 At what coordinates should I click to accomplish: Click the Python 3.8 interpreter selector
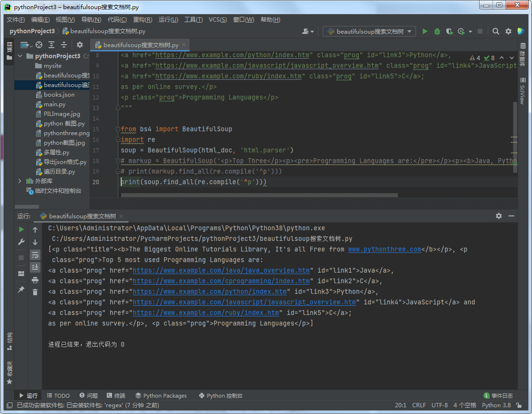point(496,405)
